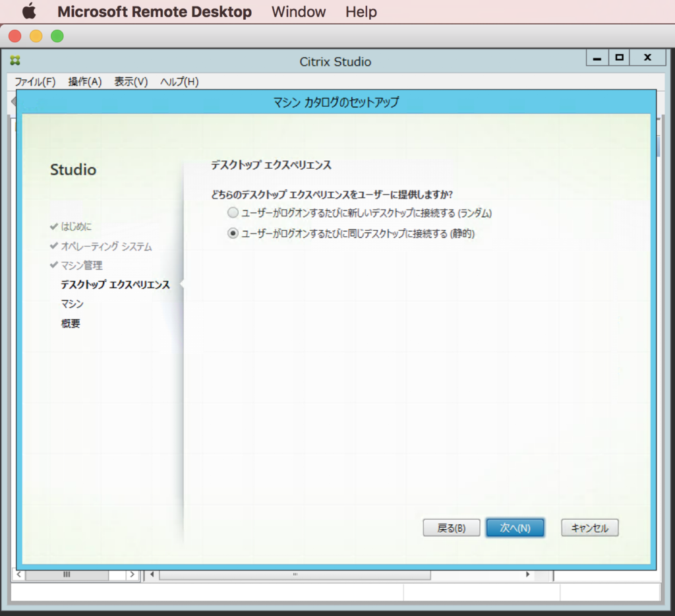Image resolution: width=675 pixels, height=616 pixels.
Task: Click left arrow of left pane scrollbar
Action: (18, 574)
